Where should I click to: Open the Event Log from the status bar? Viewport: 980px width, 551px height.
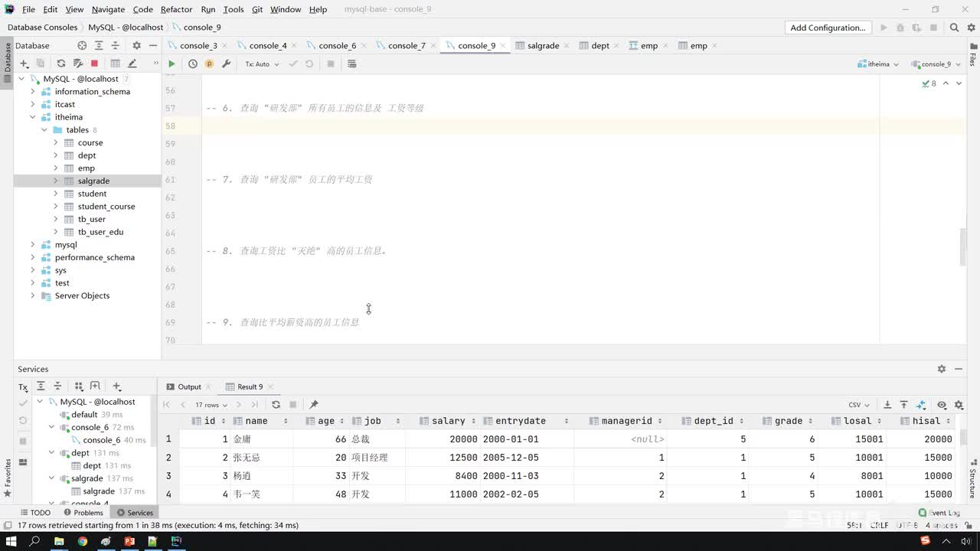pyautogui.click(x=939, y=513)
